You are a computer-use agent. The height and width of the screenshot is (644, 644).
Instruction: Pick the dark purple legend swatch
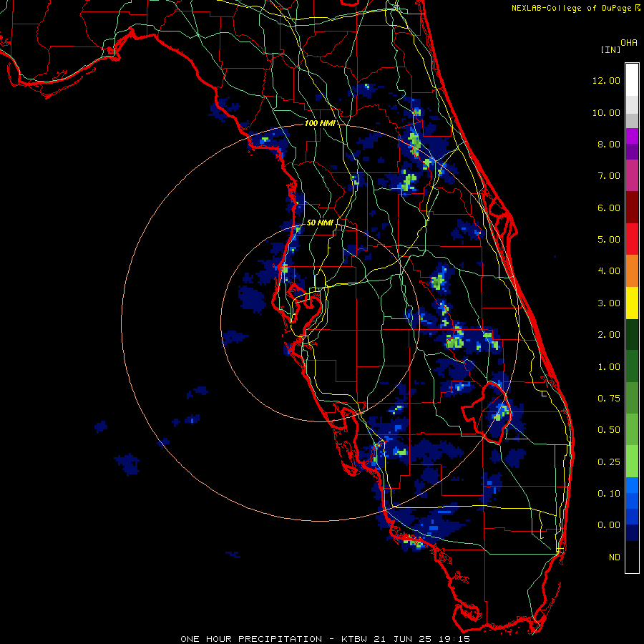[632, 152]
